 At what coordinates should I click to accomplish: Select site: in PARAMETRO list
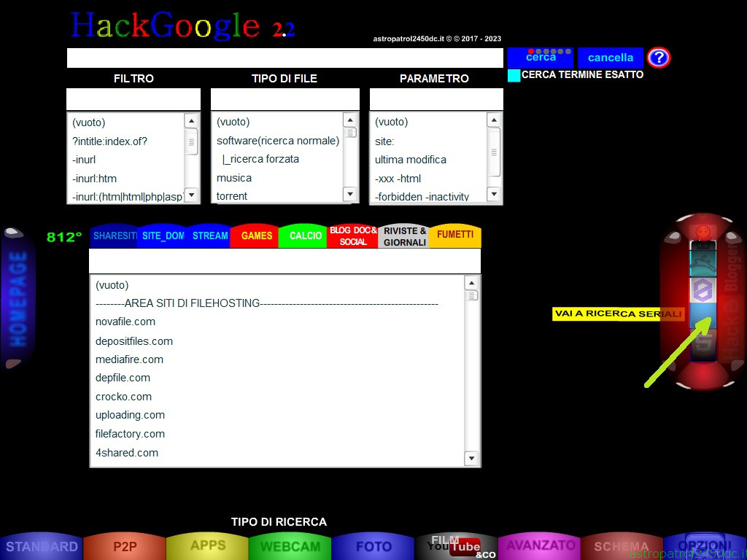(x=384, y=141)
